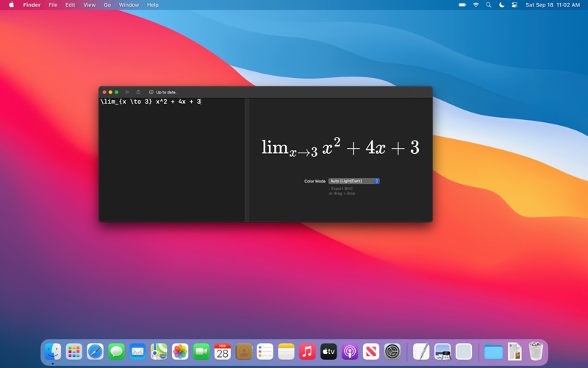Screen dimensions: 588x368
Task: Close the LaTeX app window
Action: coord(104,92)
